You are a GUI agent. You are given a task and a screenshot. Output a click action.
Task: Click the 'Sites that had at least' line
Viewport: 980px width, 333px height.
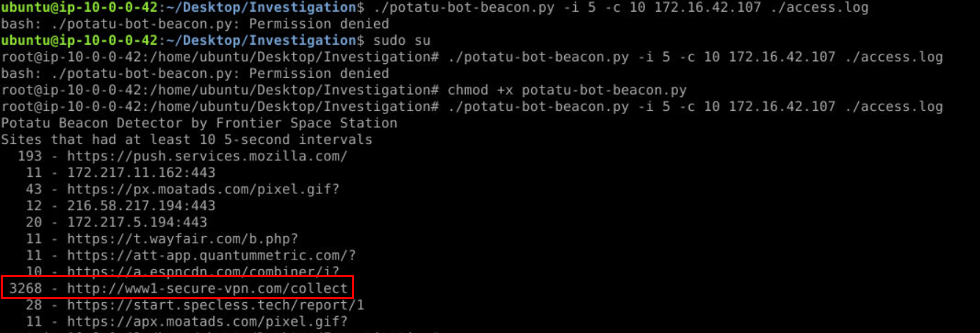187,139
